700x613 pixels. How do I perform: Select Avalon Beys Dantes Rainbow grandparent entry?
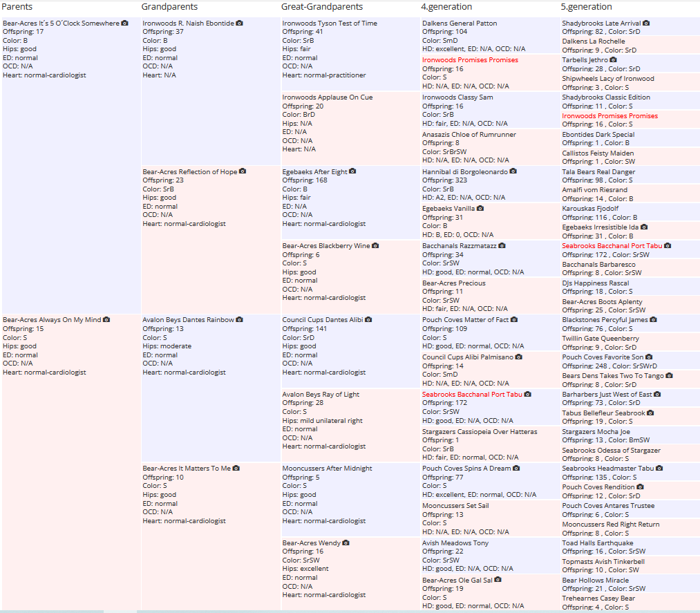pyautogui.click(x=188, y=320)
